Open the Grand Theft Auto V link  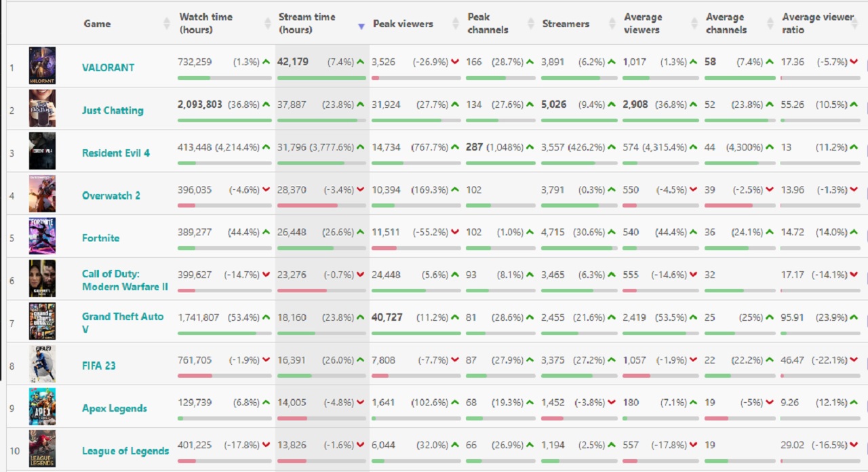pos(123,323)
